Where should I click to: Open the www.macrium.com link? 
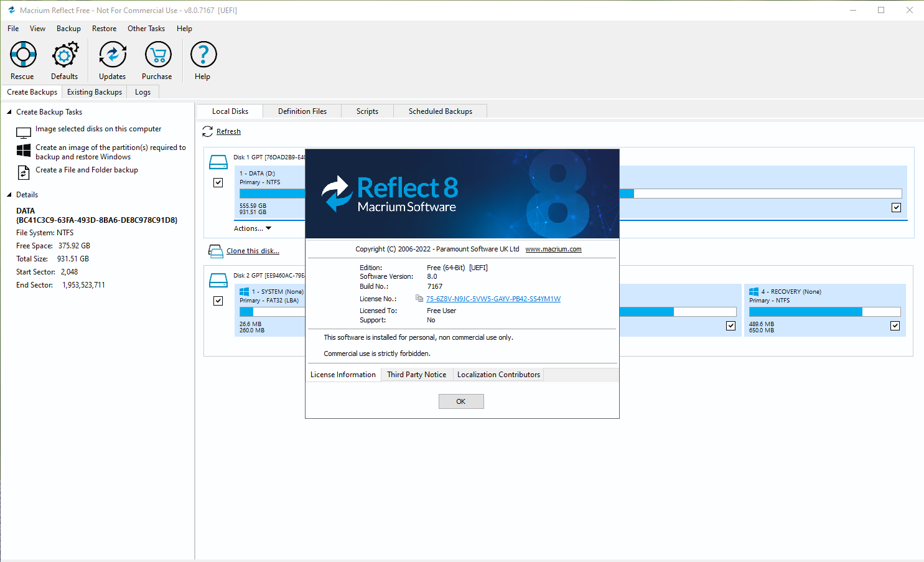click(553, 249)
